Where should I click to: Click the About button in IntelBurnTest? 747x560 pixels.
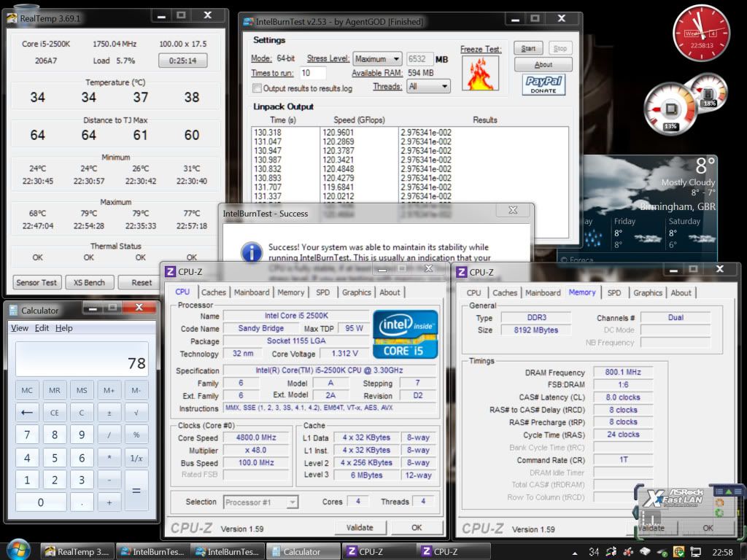tap(543, 64)
